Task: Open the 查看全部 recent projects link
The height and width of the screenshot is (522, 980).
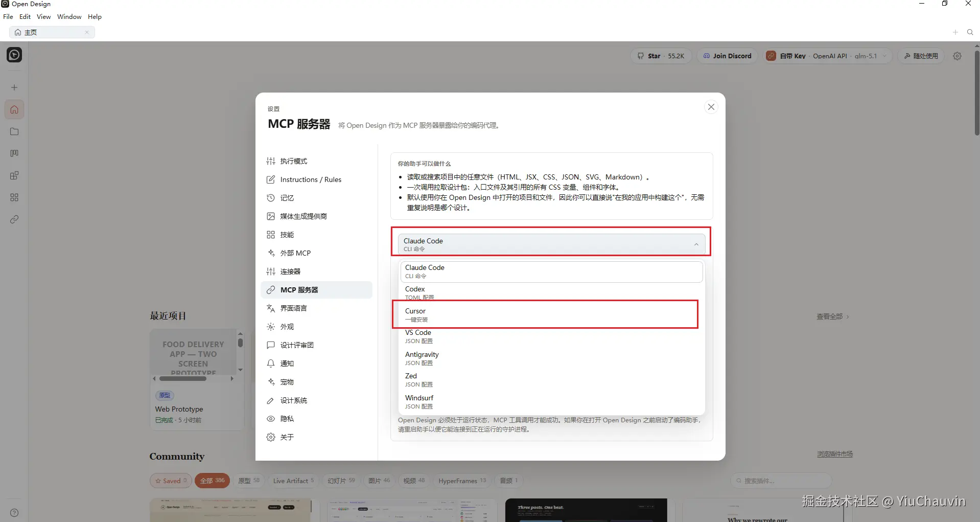Action: click(832, 316)
